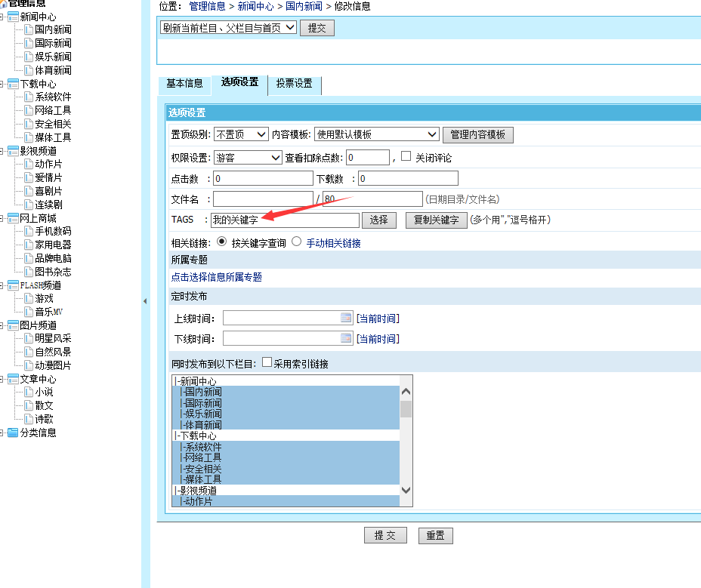Image resolution: width=701 pixels, height=588 pixels.
Task: Click the 管理信息 root folder icon
Action: (6, 3)
